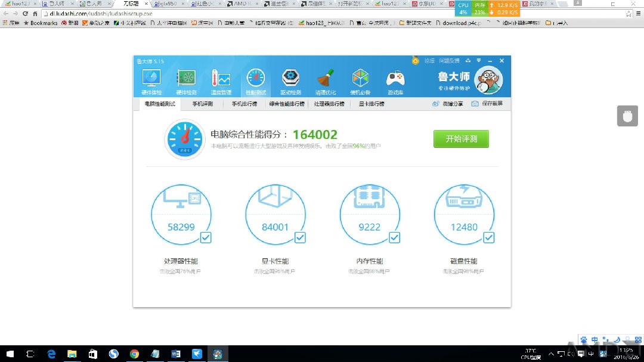Click the gold medal icon in title bar
Image resolution: width=644 pixels, height=362 pixels.
click(415, 61)
